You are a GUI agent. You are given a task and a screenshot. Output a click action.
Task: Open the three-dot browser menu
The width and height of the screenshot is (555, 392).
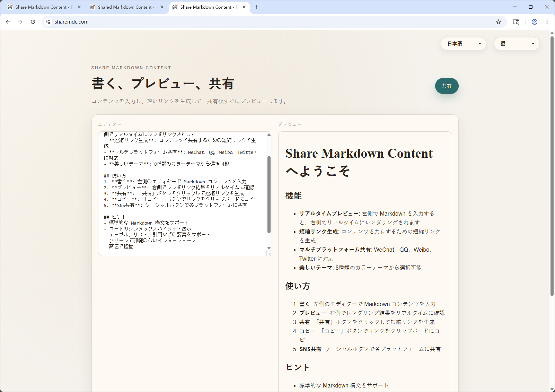547,21
